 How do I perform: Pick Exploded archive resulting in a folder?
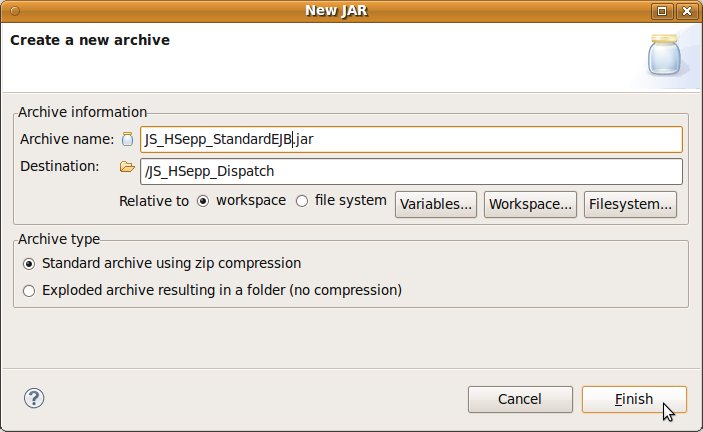tap(29, 291)
